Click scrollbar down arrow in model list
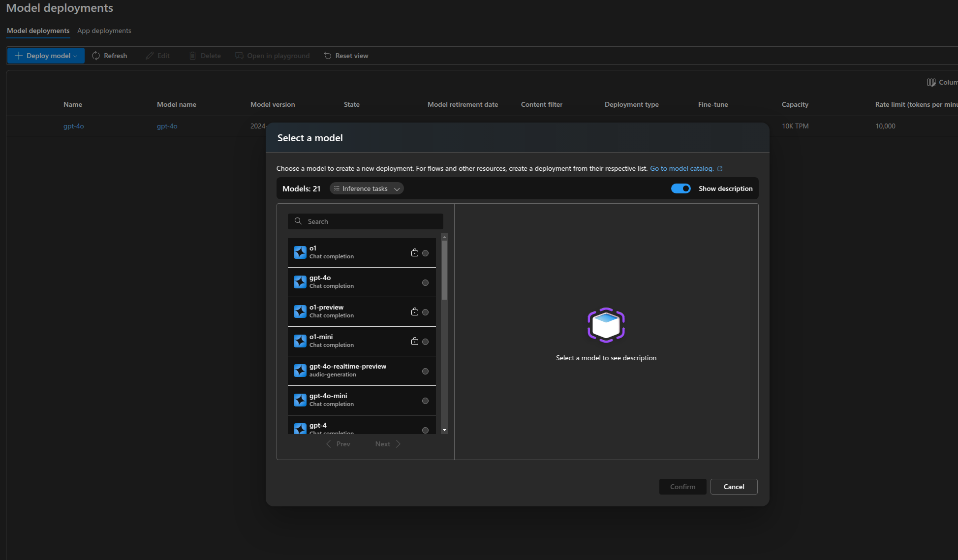Viewport: 958px width, 560px height. tap(445, 430)
